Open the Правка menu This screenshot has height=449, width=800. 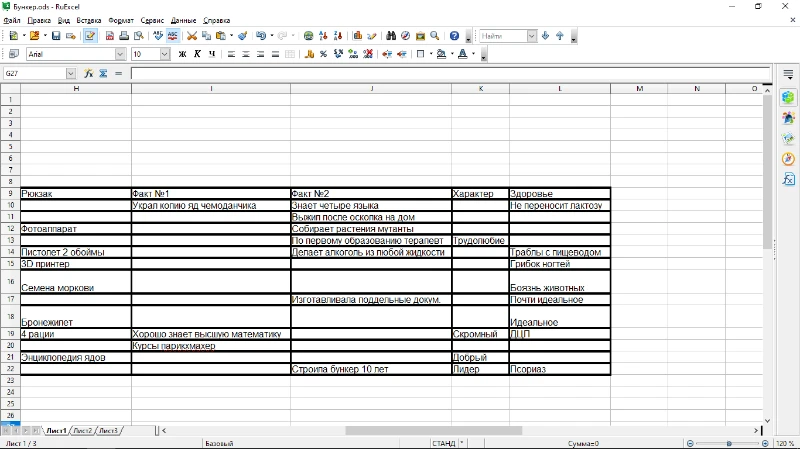click(x=39, y=20)
